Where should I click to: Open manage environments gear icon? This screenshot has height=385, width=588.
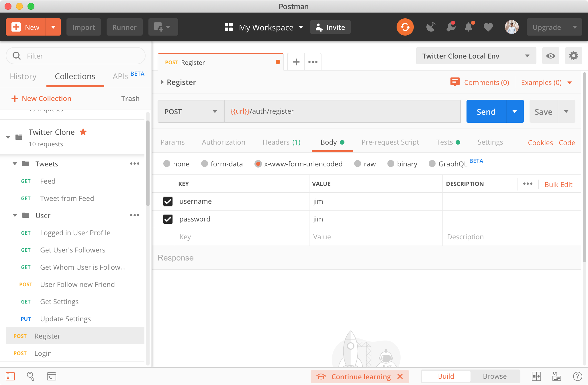[573, 56]
